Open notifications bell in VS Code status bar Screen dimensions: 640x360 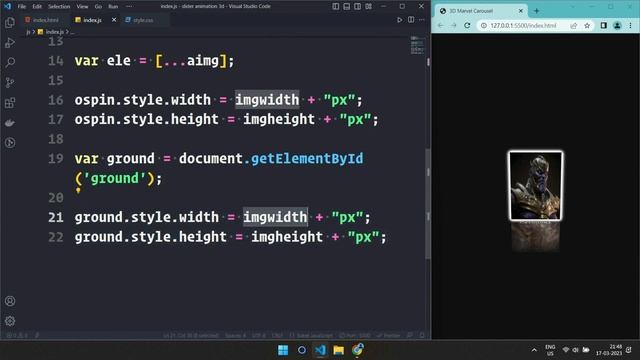tap(422, 336)
